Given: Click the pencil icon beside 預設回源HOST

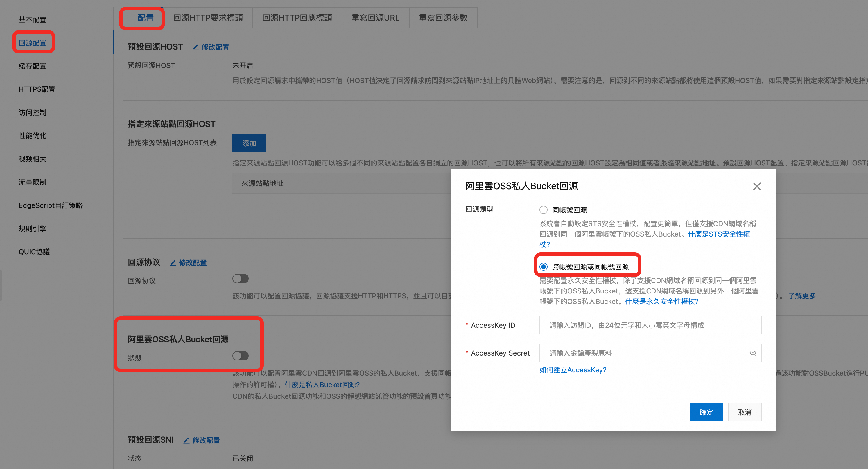Looking at the screenshot, I should point(196,48).
